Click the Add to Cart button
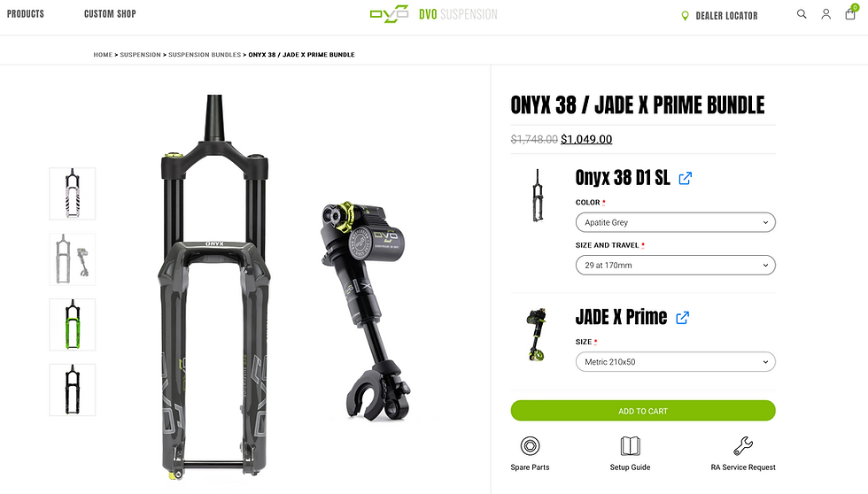The height and width of the screenshot is (494, 868). (643, 411)
